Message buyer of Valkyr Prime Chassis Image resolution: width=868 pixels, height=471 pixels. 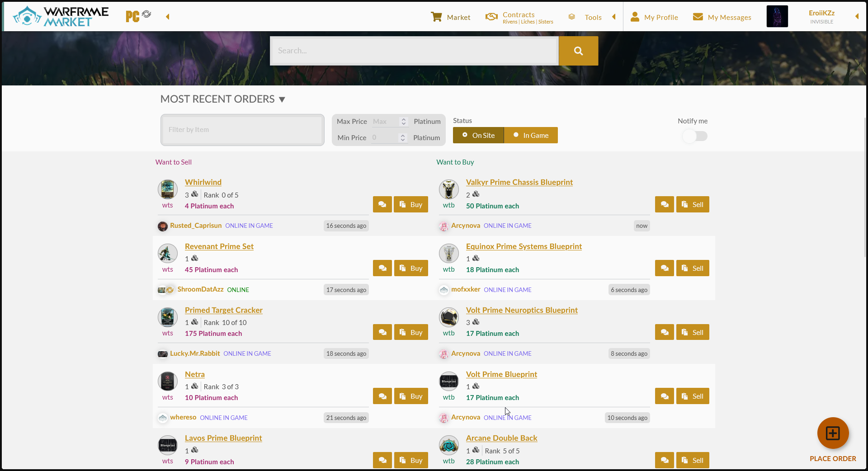coord(665,204)
